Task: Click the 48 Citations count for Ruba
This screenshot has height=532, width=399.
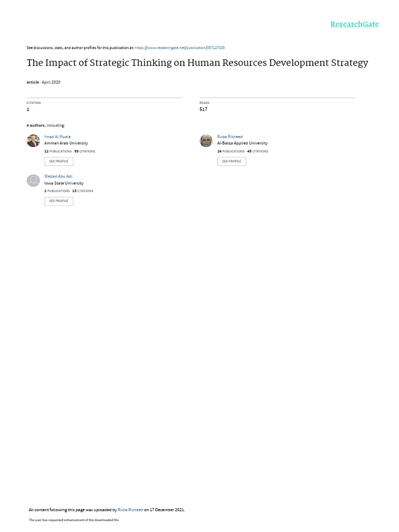Action: [258, 151]
